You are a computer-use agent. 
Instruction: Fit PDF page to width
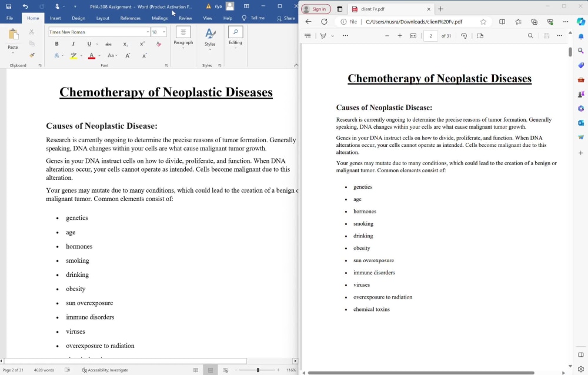pyautogui.click(x=413, y=36)
